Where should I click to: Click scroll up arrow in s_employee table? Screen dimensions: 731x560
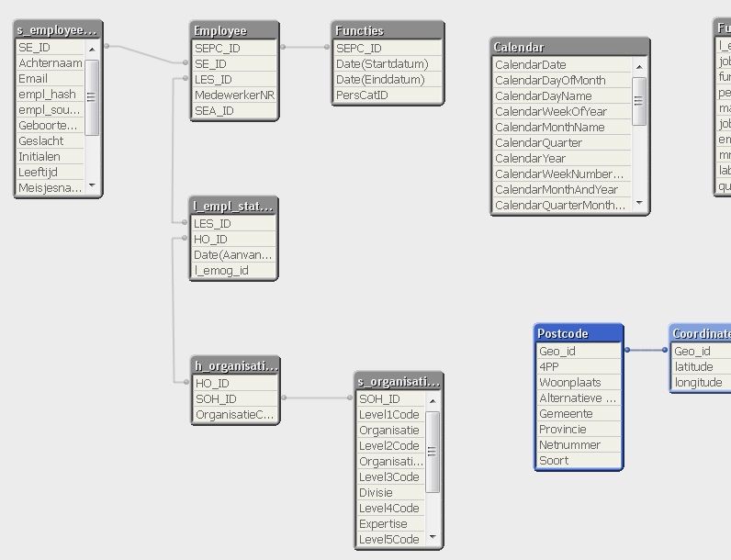pyautogui.click(x=93, y=49)
